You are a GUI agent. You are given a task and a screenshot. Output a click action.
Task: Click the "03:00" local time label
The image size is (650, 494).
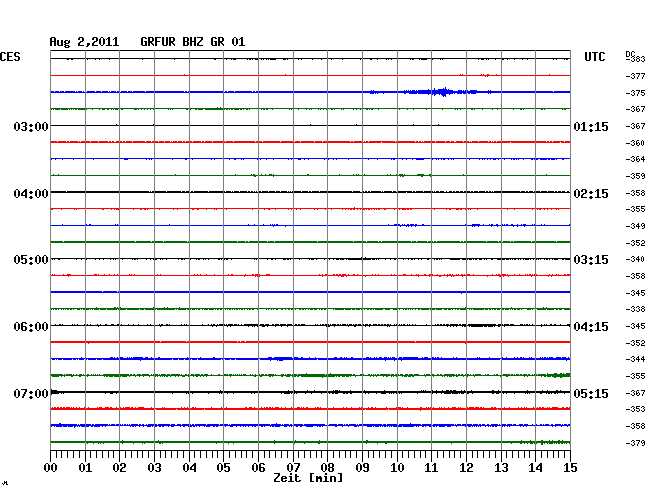[31, 126]
